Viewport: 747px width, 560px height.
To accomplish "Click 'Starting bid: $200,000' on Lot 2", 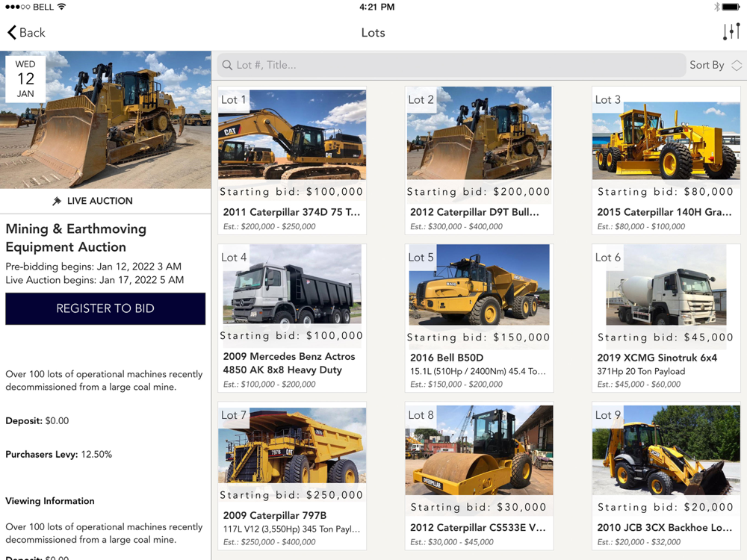I will [x=478, y=191].
